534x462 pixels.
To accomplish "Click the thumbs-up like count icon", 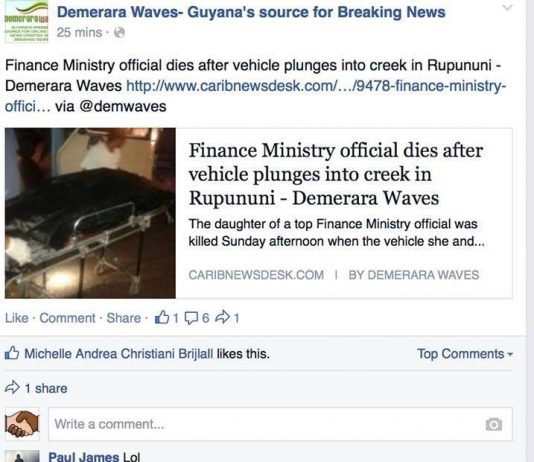I will [x=162, y=318].
